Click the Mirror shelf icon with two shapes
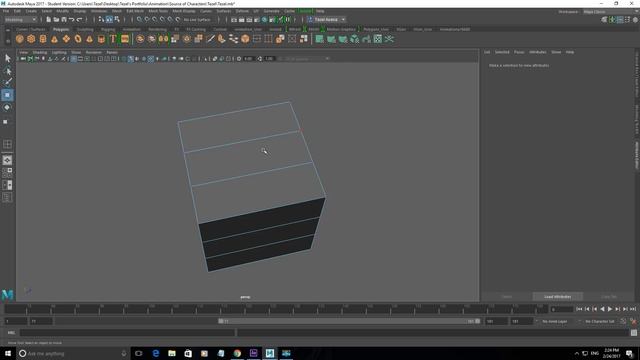 [163, 39]
